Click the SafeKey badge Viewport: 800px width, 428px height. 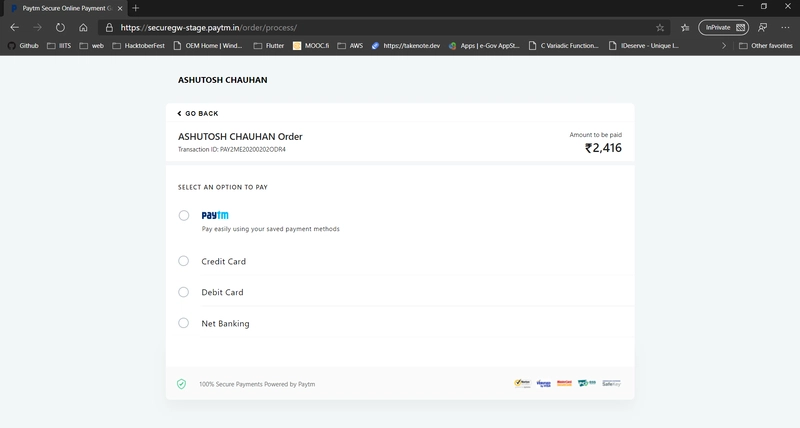(x=611, y=383)
